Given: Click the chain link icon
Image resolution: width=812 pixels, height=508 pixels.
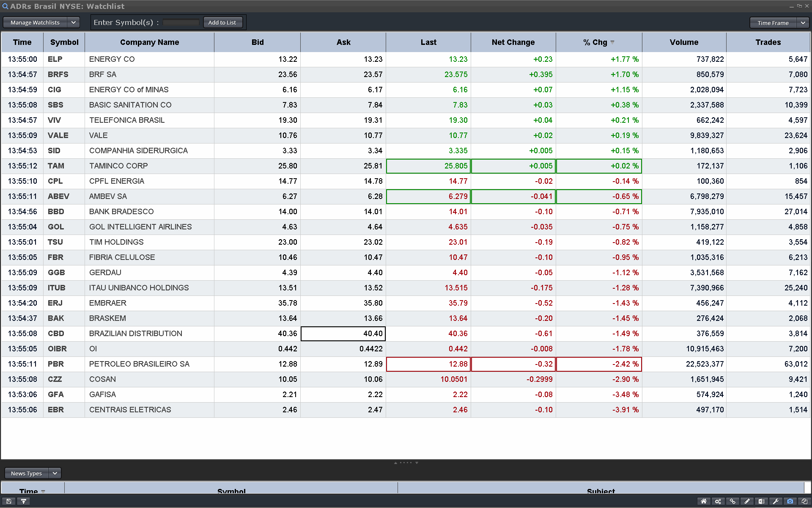Looking at the screenshot, I should [732, 501].
